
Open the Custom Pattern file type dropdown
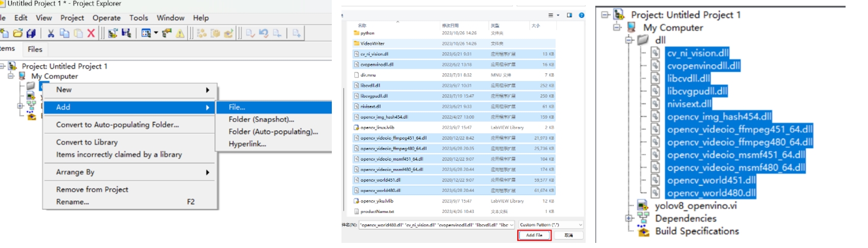click(551, 225)
